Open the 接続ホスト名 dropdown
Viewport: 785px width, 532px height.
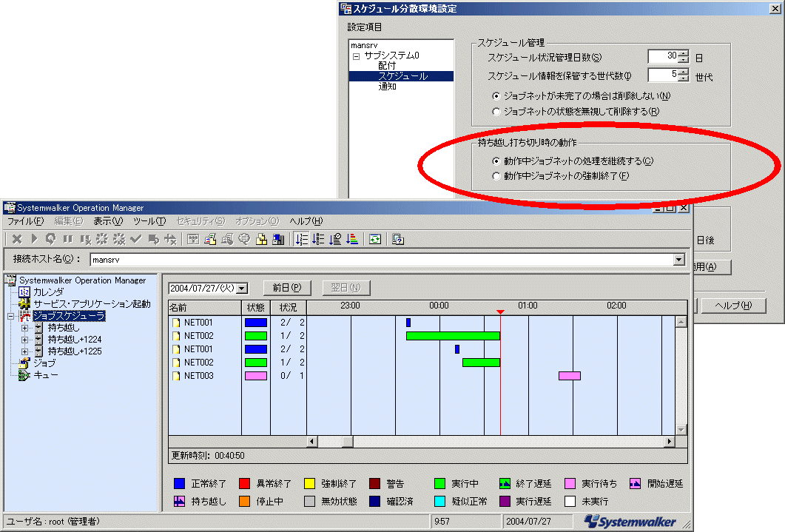click(x=679, y=260)
